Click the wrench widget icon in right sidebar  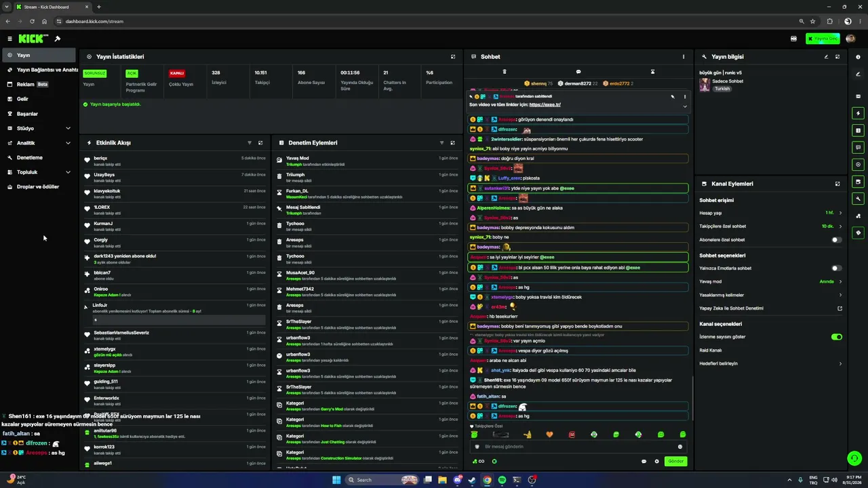tap(859, 199)
